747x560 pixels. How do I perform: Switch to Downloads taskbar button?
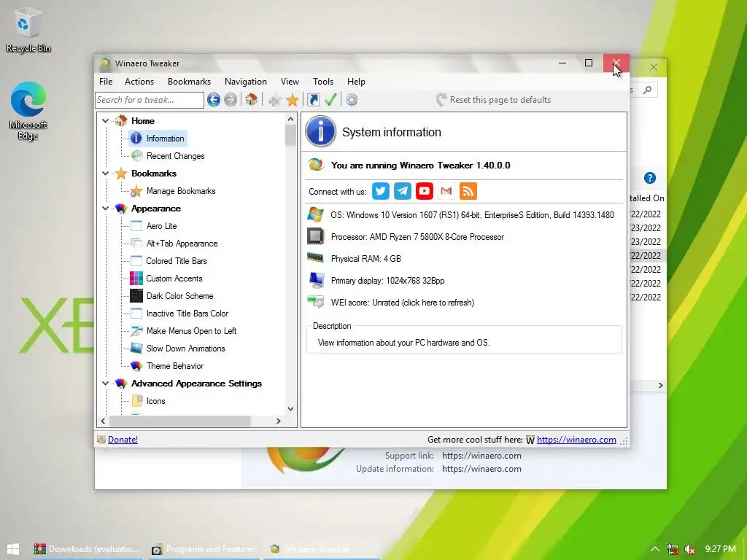tap(87, 549)
